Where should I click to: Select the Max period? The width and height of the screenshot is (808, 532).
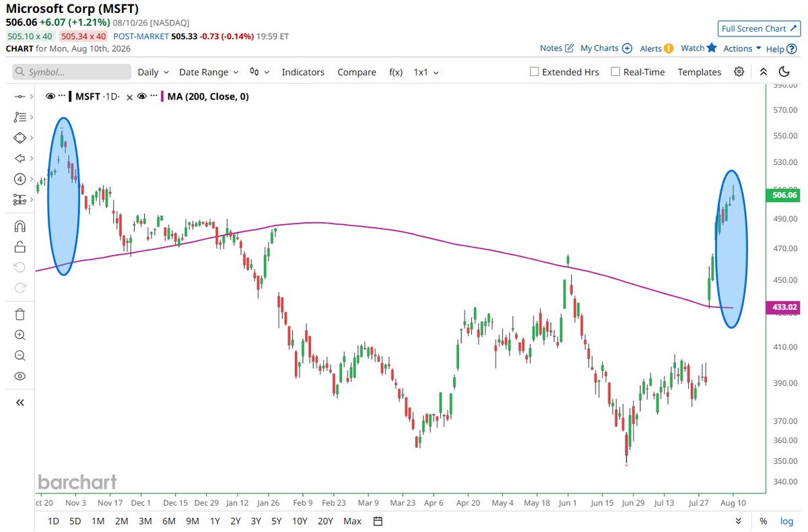352,521
